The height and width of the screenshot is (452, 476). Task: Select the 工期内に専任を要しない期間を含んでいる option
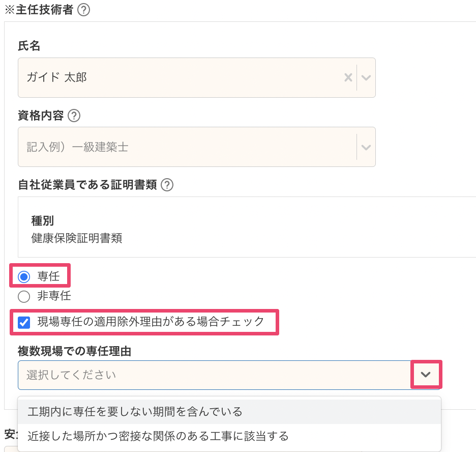coord(135,411)
